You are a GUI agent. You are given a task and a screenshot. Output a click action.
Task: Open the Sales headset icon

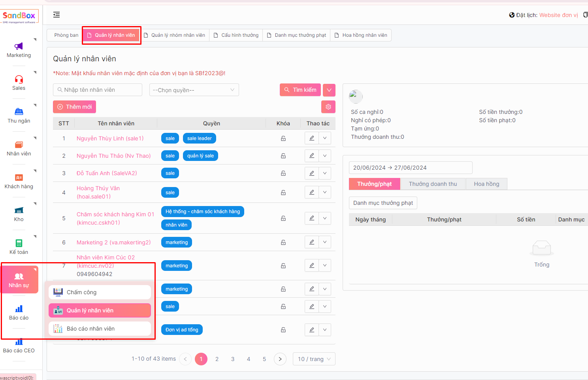[19, 79]
